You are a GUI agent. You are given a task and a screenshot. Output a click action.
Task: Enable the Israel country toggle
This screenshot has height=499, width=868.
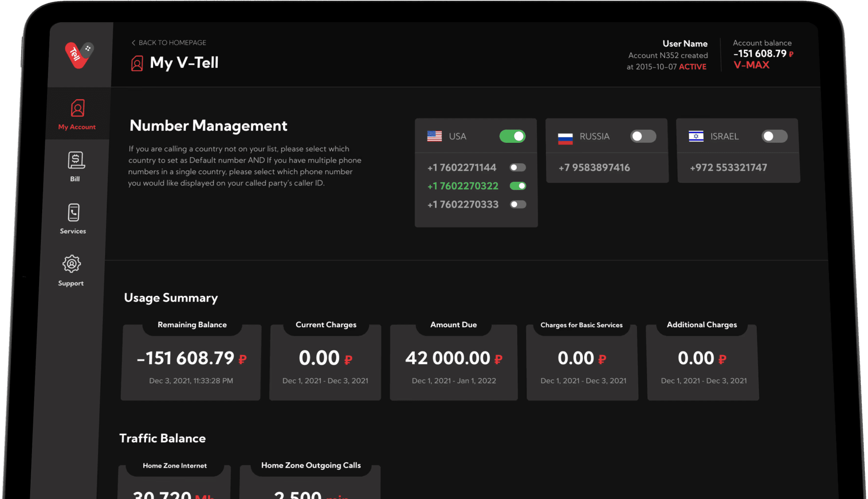[x=774, y=136]
